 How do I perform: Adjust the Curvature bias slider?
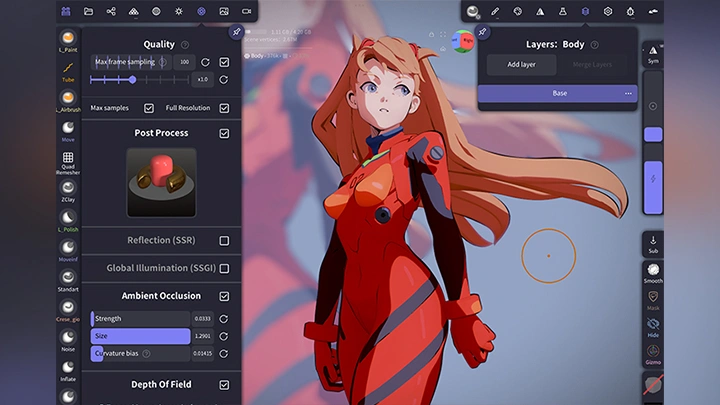140,354
